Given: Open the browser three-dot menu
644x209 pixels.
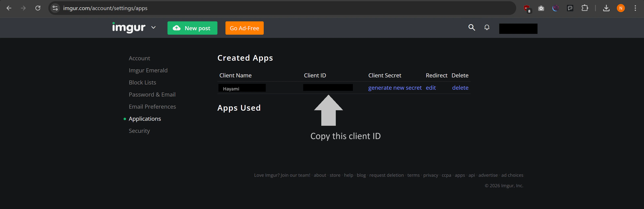Looking at the screenshot, I should click(635, 8).
